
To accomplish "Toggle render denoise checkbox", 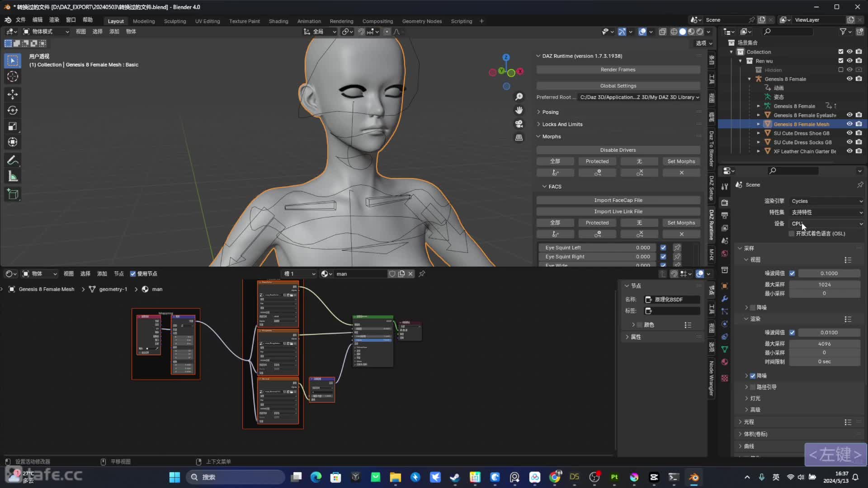I will pos(753,376).
